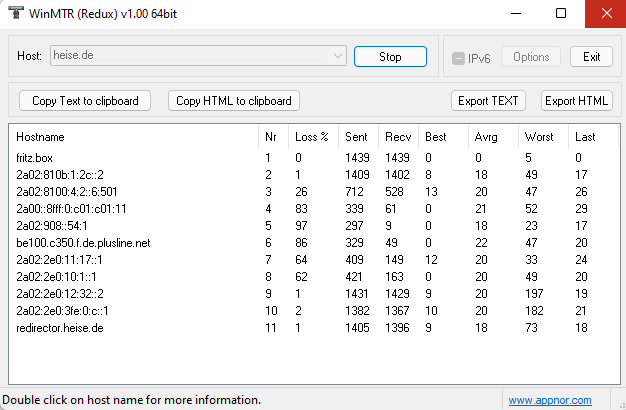Click the Loss % column header
The height and width of the screenshot is (410, 626).
(312, 136)
